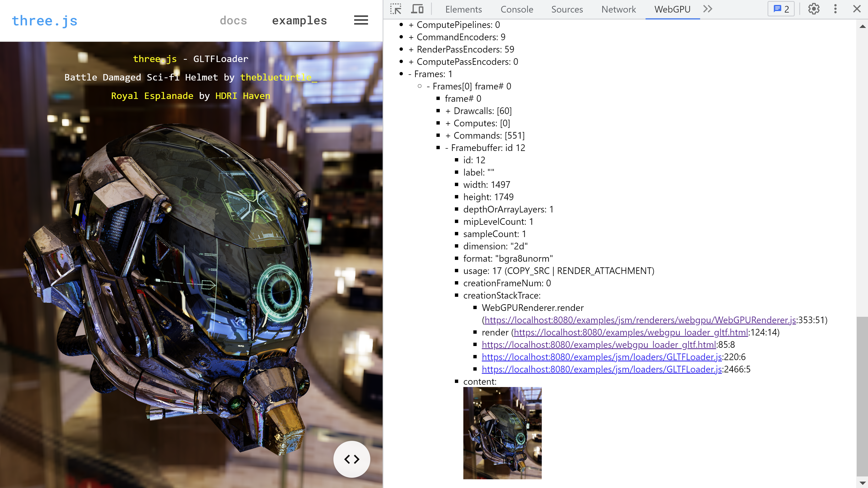
Task: Click the DevTools scrollbar down arrow
Action: pos(862,483)
